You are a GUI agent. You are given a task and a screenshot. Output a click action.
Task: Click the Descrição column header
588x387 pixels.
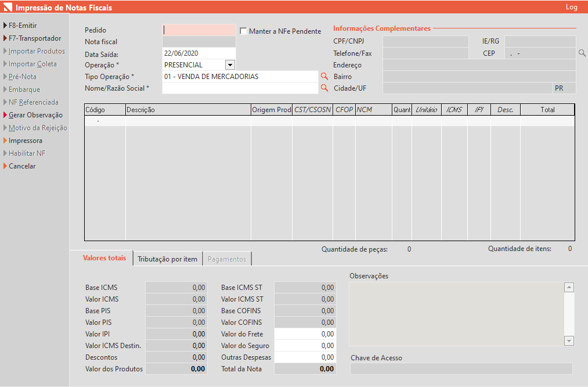[x=188, y=110]
